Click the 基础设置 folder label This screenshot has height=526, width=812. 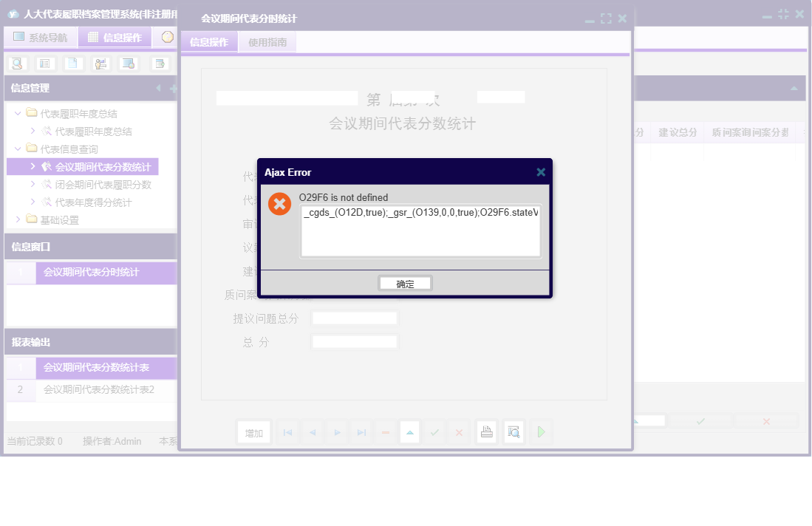(60, 220)
